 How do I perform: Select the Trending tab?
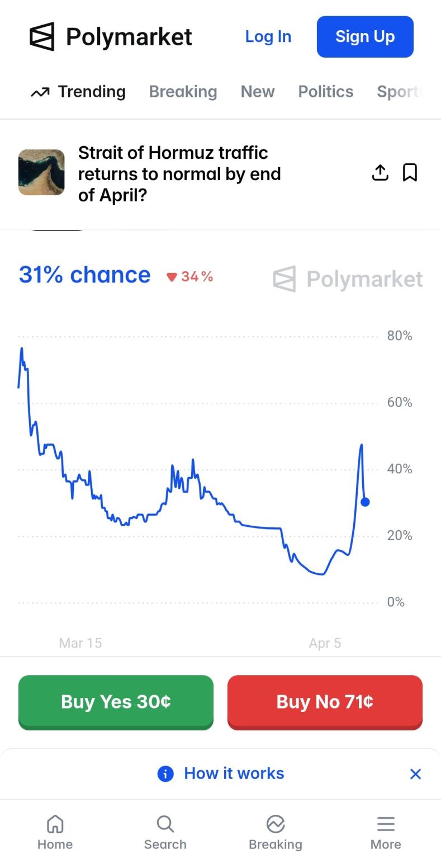[x=78, y=92]
